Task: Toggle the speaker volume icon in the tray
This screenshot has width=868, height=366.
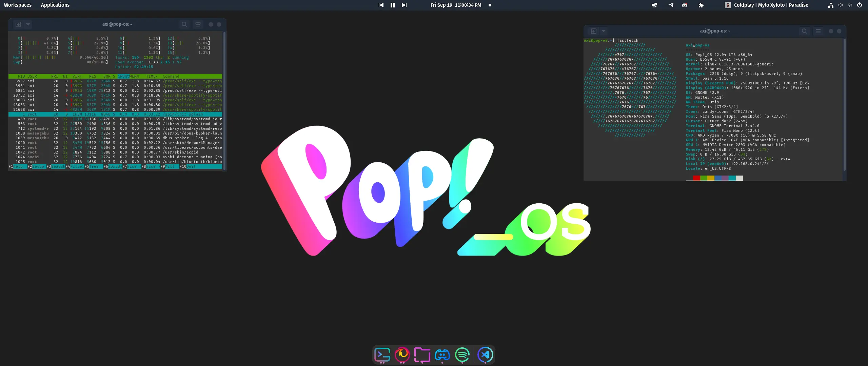Action: pos(841,5)
